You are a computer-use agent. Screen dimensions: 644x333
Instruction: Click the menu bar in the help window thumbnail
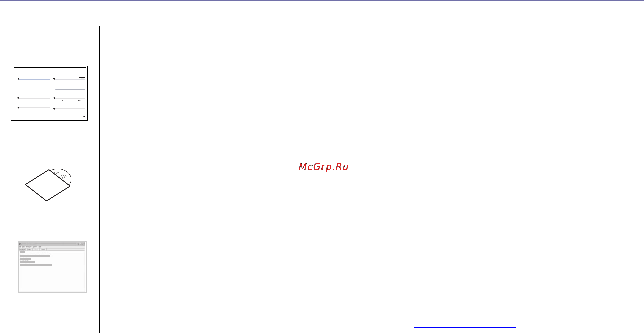[52, 247]
